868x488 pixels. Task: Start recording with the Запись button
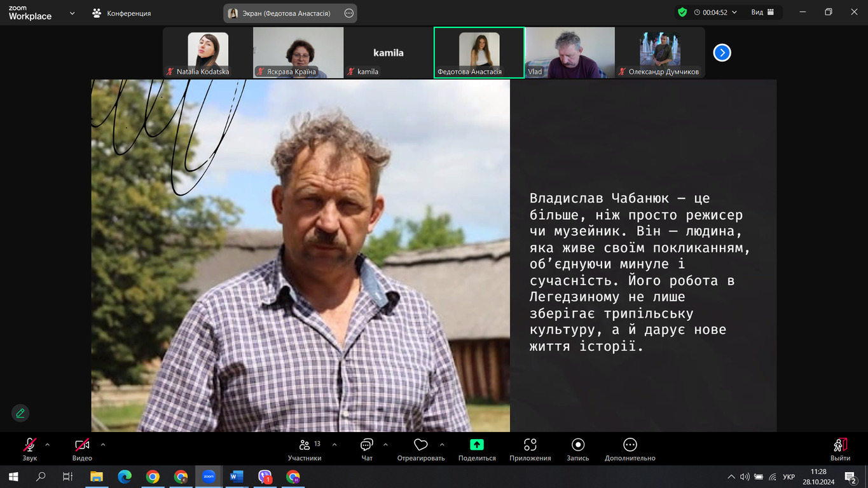click(x=578, y=449)
